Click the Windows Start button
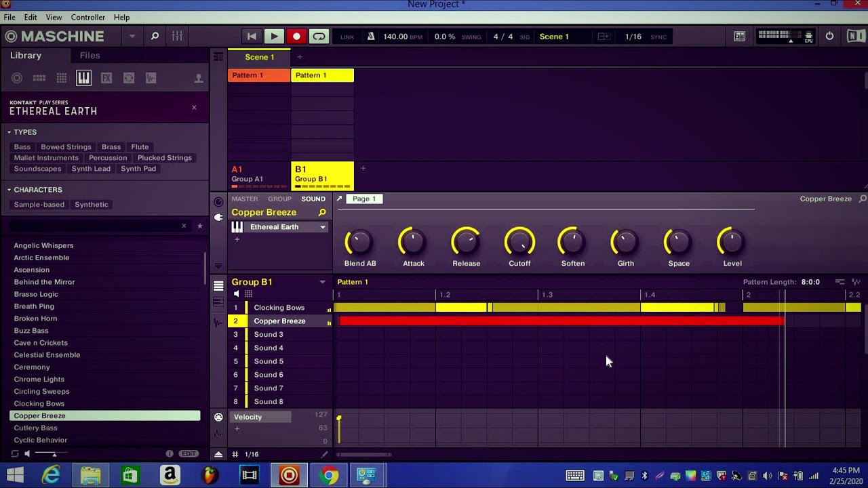The width and height of the screenshot is (868, 488). coord(16,476)
